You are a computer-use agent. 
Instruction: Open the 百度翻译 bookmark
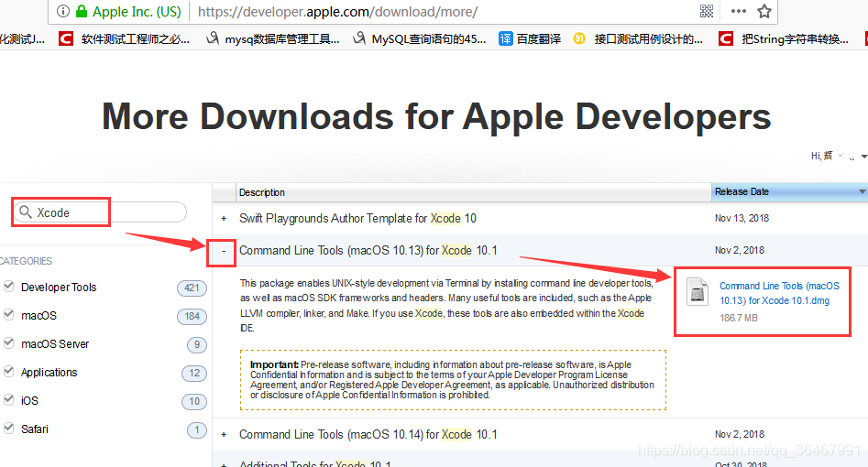pyautogui.click(x=530, y=38)
